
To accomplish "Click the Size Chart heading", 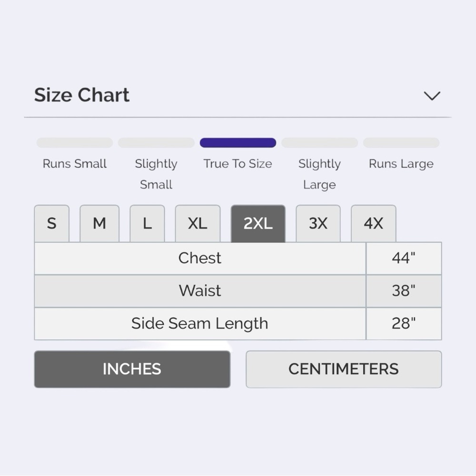I will [82, 95].
